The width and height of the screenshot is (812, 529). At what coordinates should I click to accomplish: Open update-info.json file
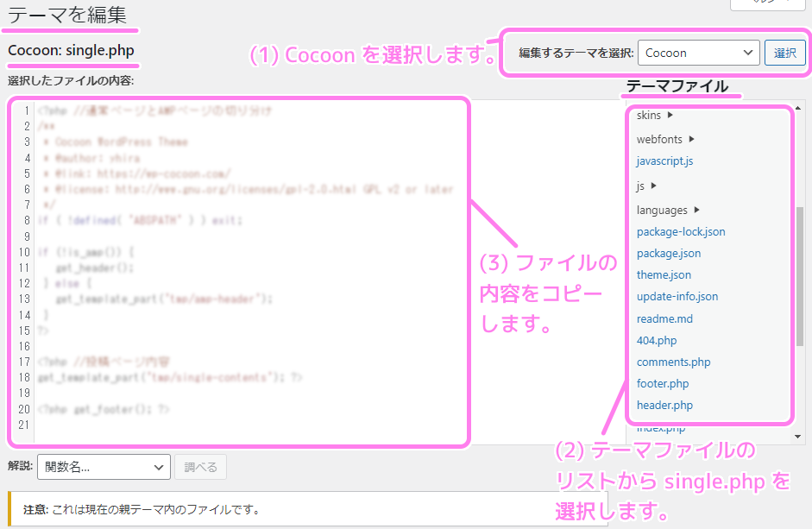coord(677,296)
